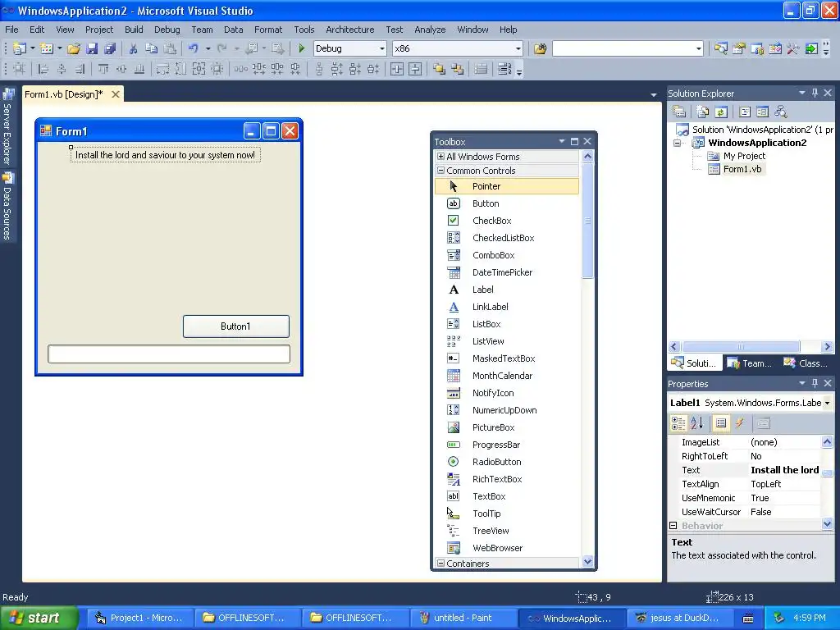Click the Find in Files binoculars icon
The image size is (840, 630).
coord(540,48)
